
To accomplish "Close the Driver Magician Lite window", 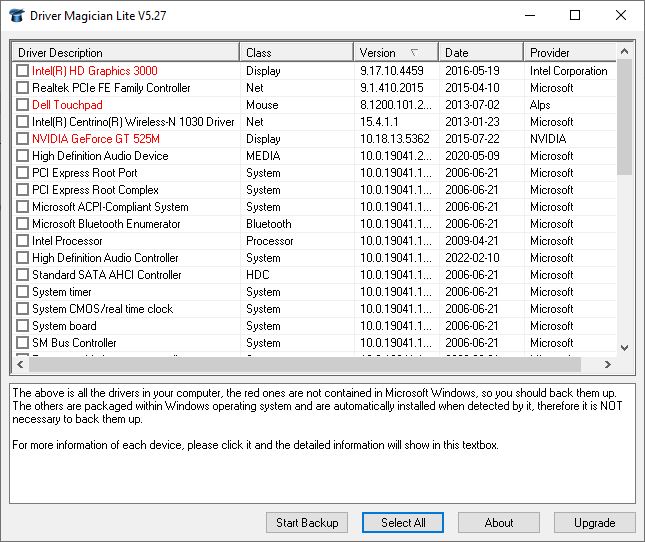I will click(x=621, y=16).
